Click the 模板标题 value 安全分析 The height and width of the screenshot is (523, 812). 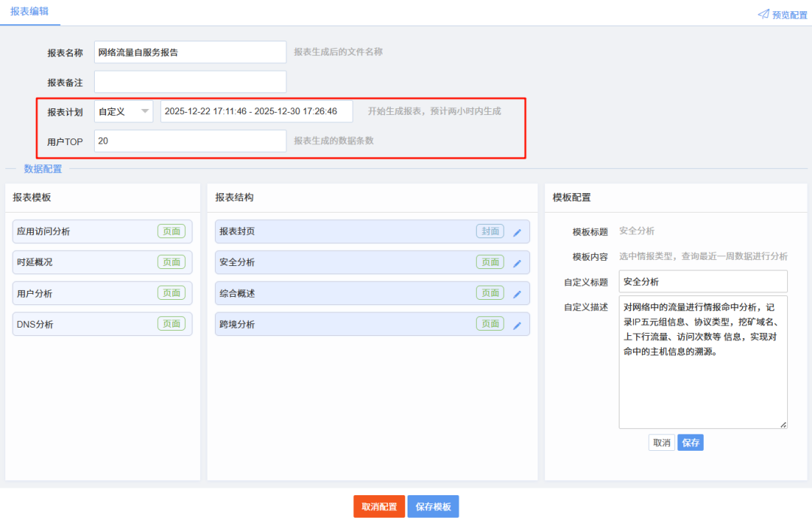[637, 231]
